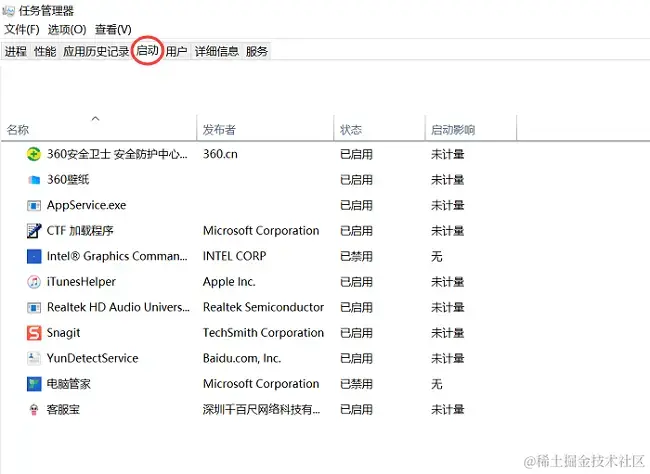650x474 pixels.
Task: Switch to the 应用历史记录 tab
Action: [x=96, y=51]
